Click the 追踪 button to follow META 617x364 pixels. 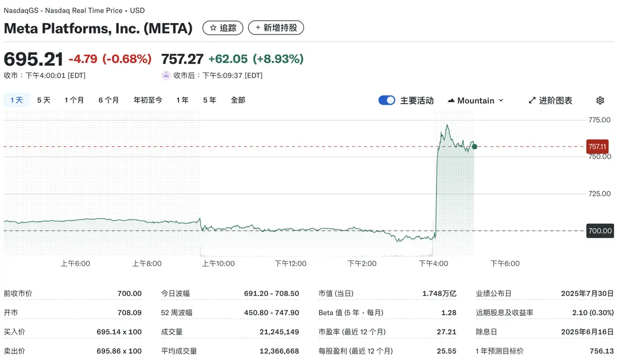click(x=223, y=27)
